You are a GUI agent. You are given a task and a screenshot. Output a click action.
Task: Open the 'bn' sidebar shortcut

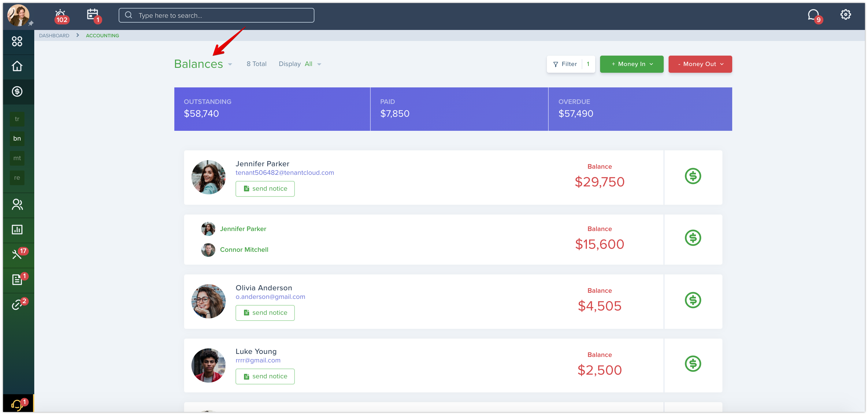17,139
